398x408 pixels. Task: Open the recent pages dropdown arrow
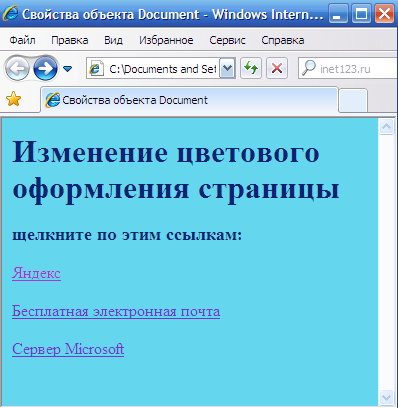click(68, 69)
